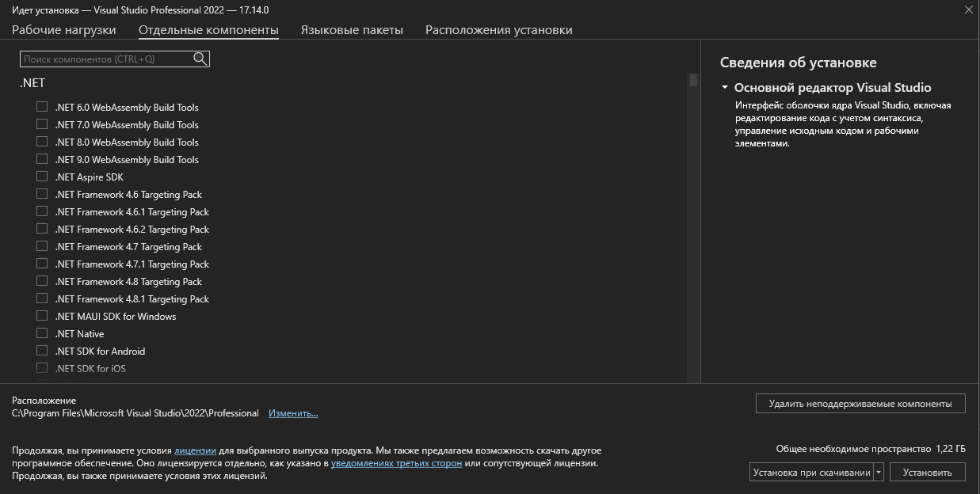The width and height of the screenshot is (980, 494).
Task: Enable the .NET Aspire SDK component
Action: (x=42, y=177)
